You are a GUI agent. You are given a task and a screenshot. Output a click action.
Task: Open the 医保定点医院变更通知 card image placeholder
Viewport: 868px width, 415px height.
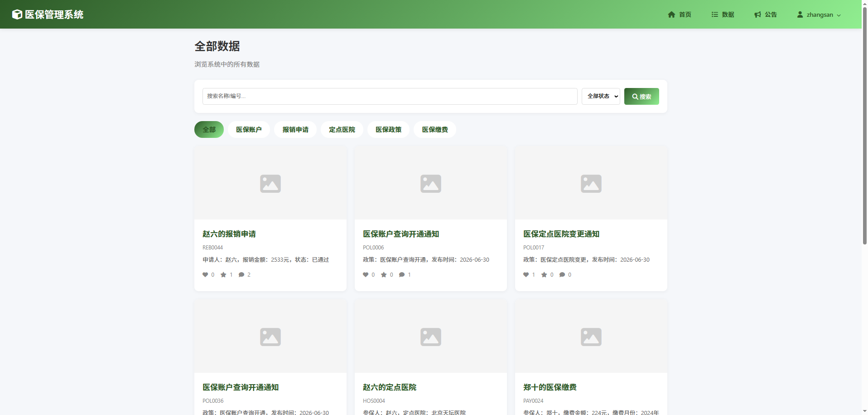(x=591, y=183)
